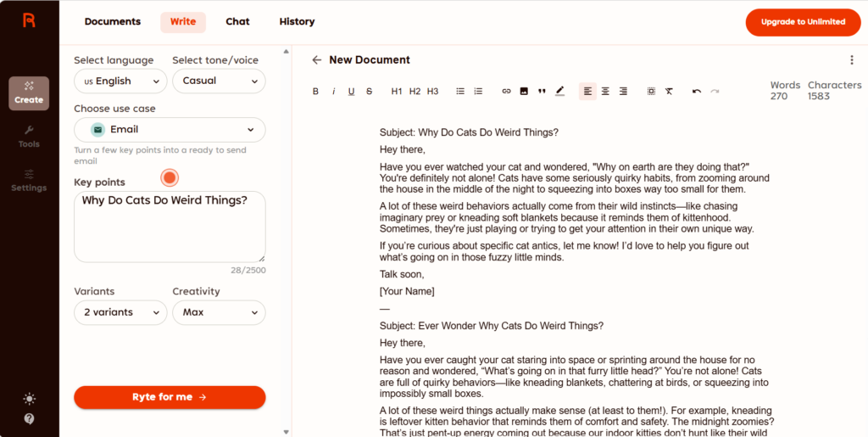
Task: Click inside the Key points text area
Action: click(170, 229)
